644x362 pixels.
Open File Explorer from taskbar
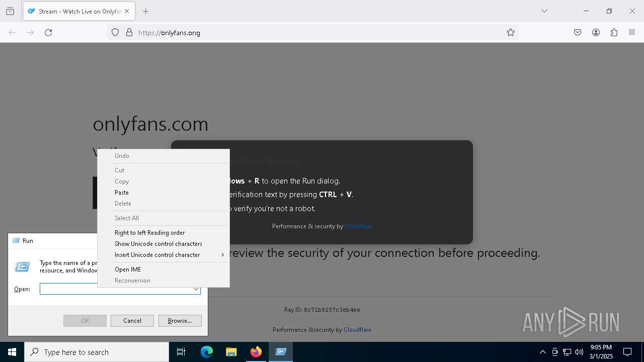point(231,352)
